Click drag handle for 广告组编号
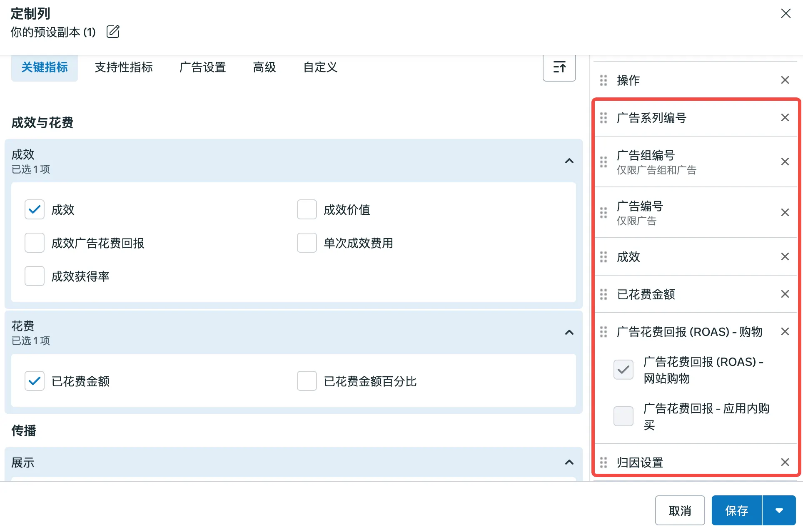 coord(603,162)
